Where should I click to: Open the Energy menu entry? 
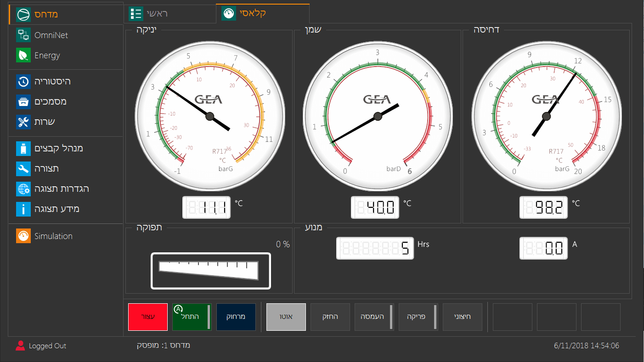pyautogui.click(x=66, y=56)
